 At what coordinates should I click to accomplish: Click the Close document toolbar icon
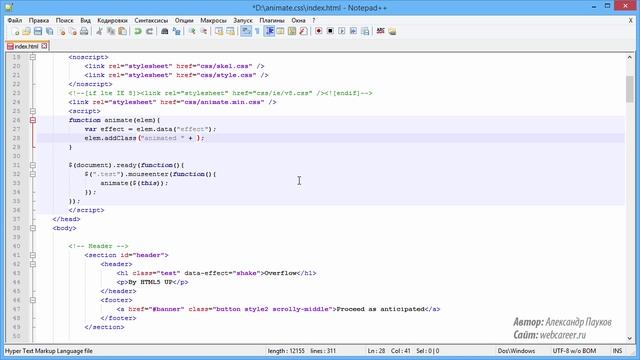(62, 31)
